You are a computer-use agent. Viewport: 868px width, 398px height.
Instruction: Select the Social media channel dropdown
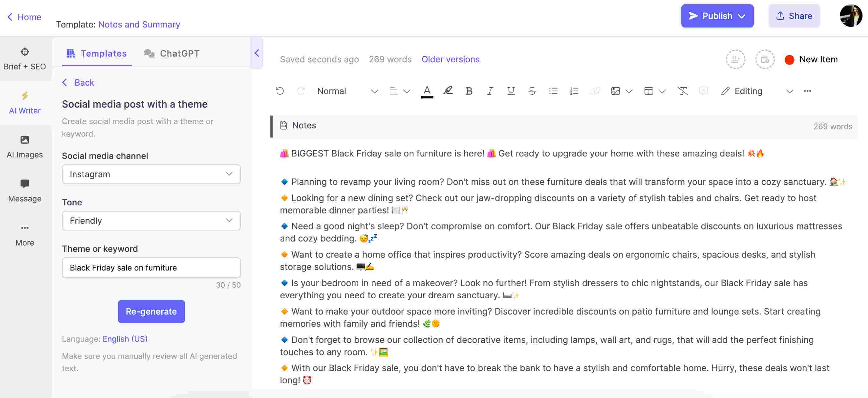point(151,174)
